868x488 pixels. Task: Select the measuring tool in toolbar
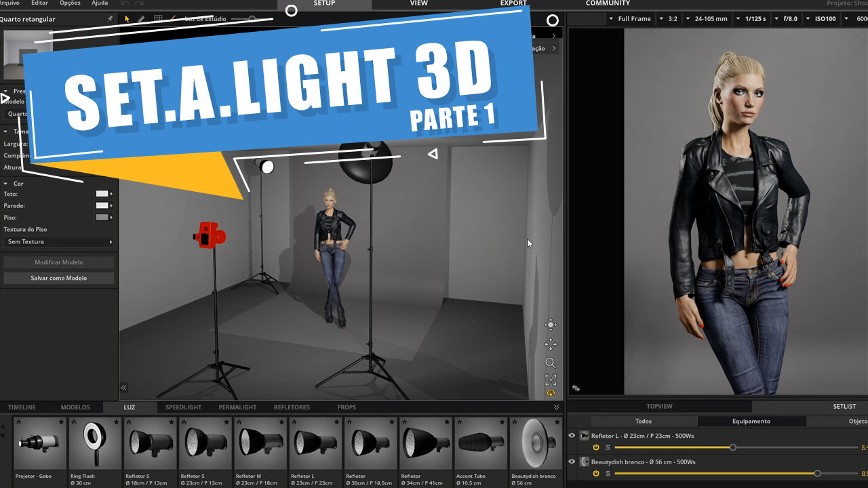141,19
